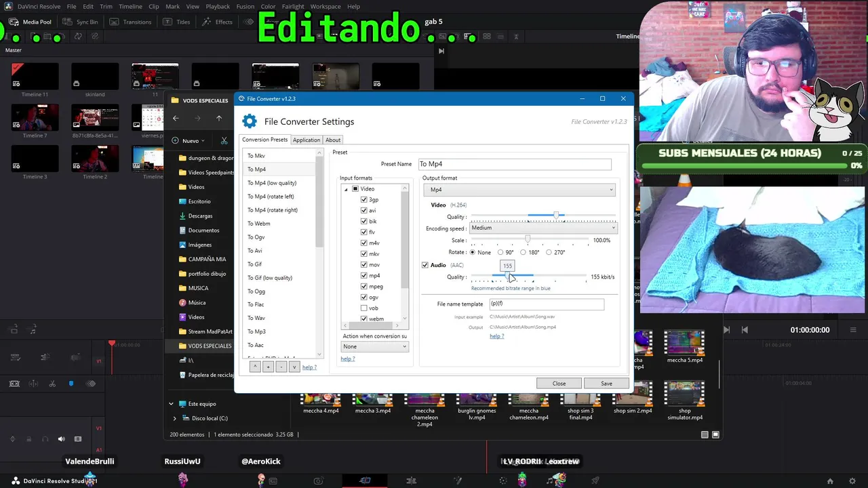Click the File name template input field

(546, 304)
